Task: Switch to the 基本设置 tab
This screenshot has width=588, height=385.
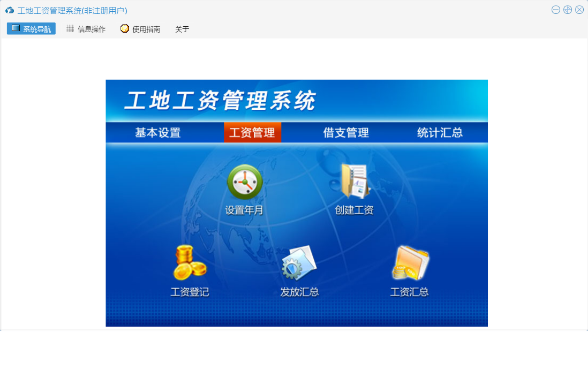Action: click(x=157, y=133)
